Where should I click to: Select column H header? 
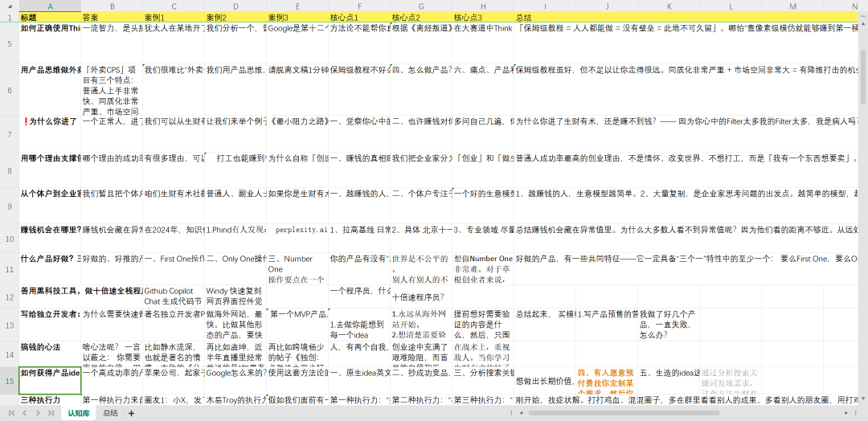484,6
